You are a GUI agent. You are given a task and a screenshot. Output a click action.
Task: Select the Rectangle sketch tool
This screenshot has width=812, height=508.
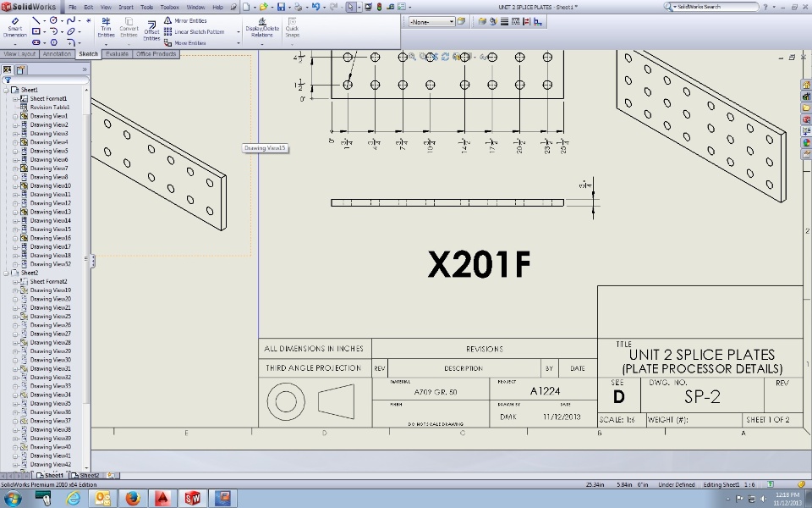(36, 31)
